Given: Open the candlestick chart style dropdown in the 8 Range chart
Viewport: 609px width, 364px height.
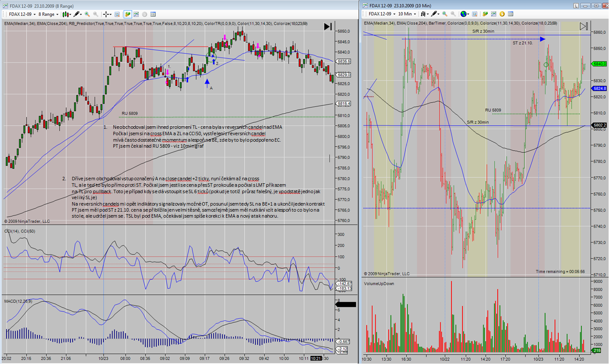Looking at the screenshot, I should [67, 14].
